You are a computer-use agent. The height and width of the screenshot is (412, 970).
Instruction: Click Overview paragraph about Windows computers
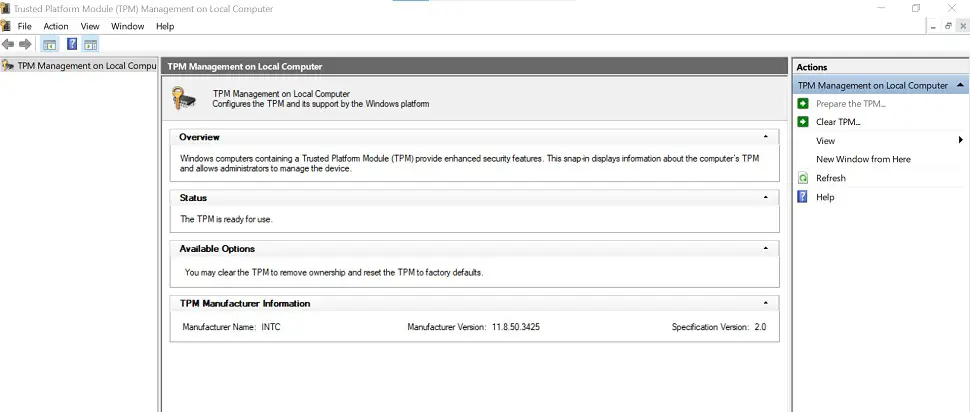469,163
